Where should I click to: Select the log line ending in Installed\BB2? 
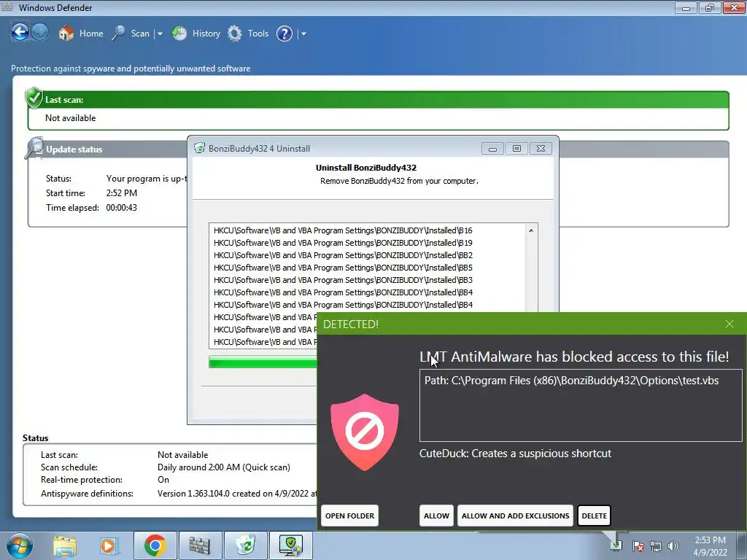pos(343,255)
